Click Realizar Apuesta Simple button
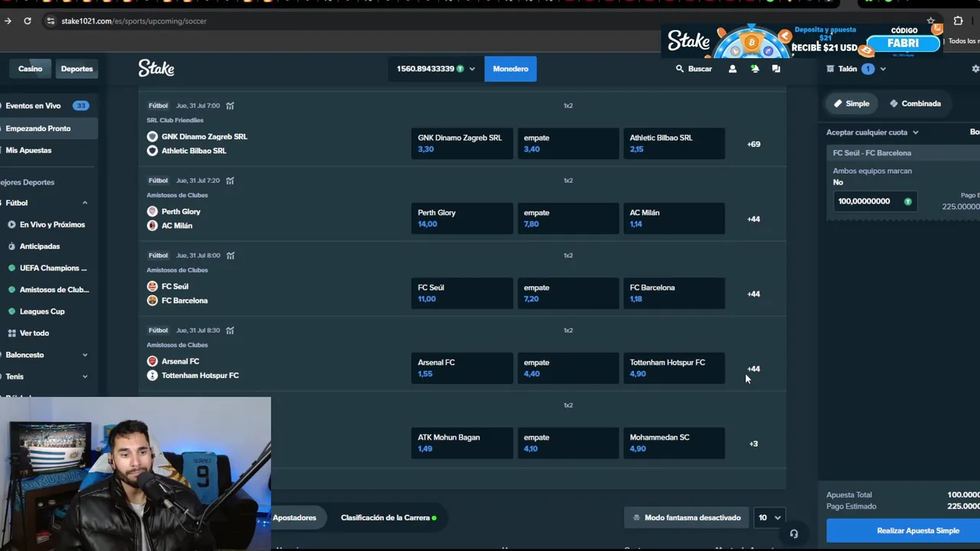This screenshot has height=551, width=980. 903,530
